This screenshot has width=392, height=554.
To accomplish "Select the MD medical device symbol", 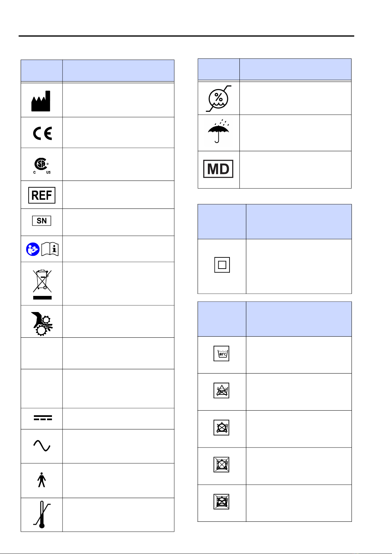I will tap(218, 169).
